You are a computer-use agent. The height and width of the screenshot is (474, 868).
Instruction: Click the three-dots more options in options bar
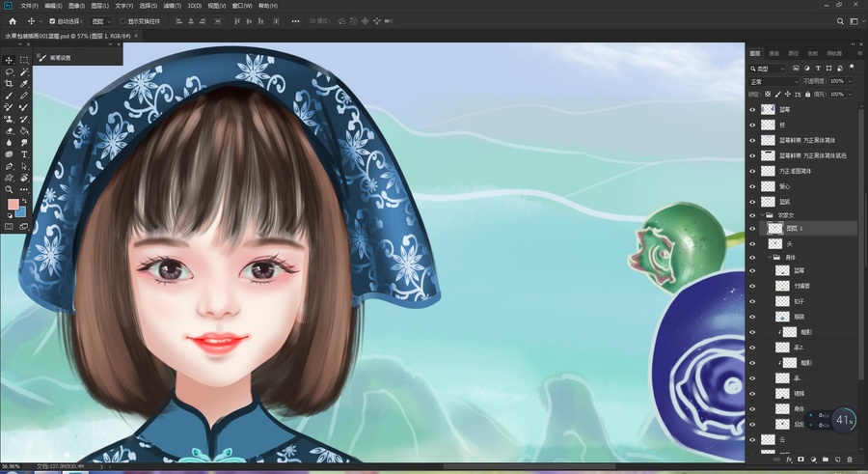[296, 21]
